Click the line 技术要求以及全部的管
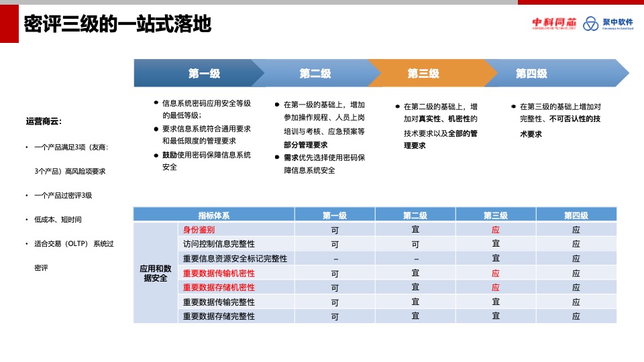 tap(440, 133)
